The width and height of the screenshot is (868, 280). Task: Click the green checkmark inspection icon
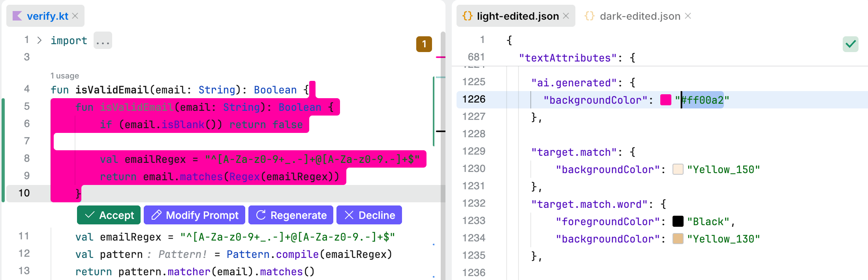tap(850, 44)
